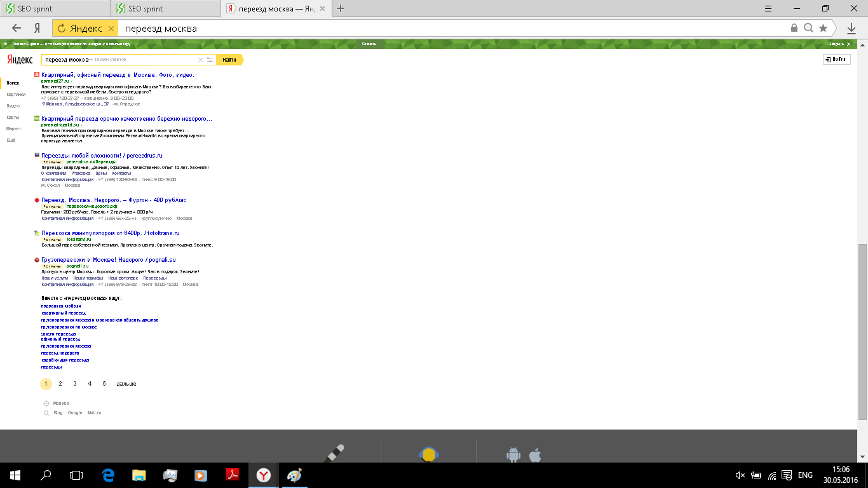Go to results page 2
The height and width of the screenshot is (488, 868).
point(60,384)
